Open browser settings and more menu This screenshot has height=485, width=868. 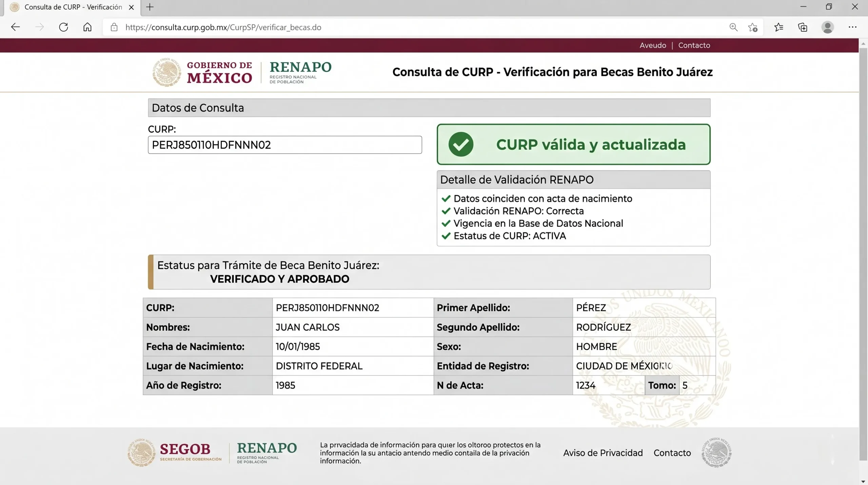[x=852, y=27]
